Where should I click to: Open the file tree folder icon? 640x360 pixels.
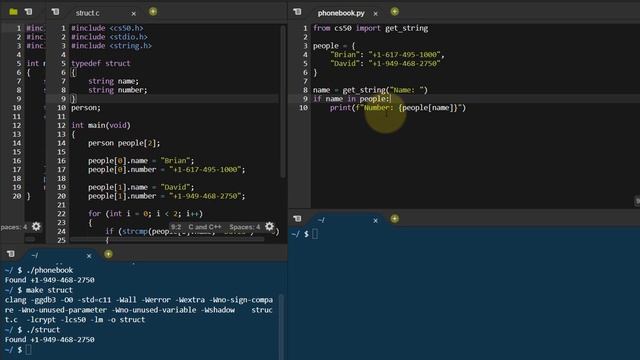pos(13,12)
